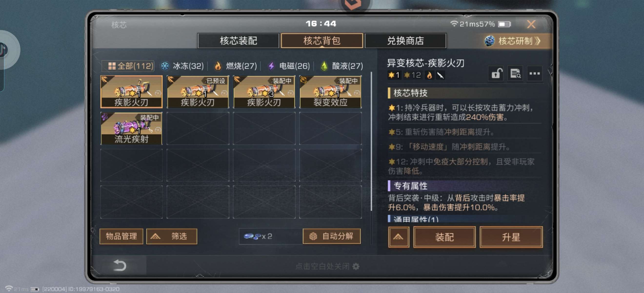Filter cores by 燃烧 burn type
This screenshot has height=293, width=644.
coord(235,66)
